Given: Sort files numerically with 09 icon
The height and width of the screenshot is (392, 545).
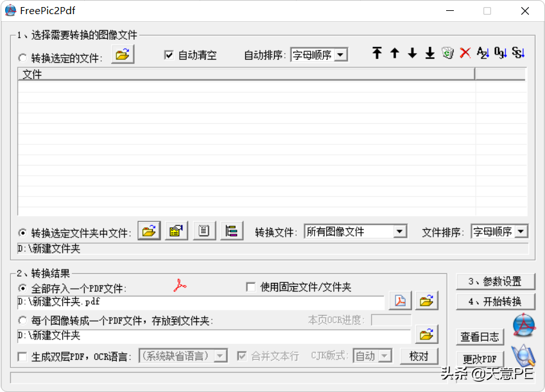Looking at the screenshot, I should click(x=501, y=53).
